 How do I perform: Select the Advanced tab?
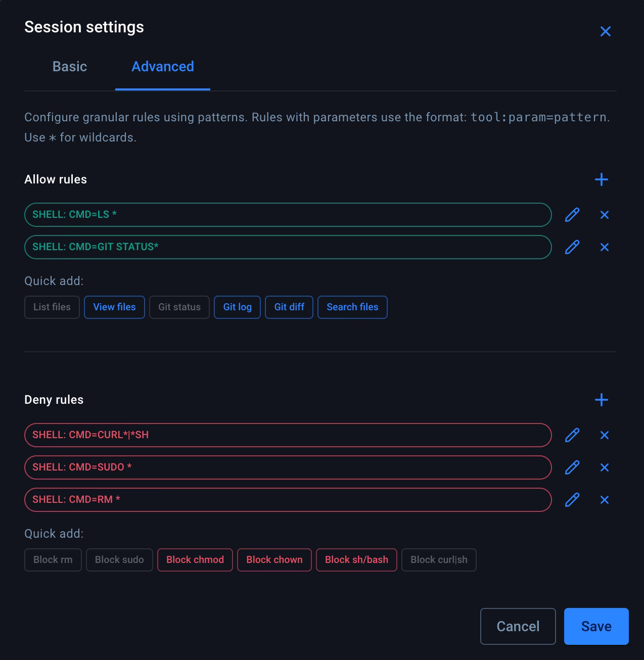[162, 66]
